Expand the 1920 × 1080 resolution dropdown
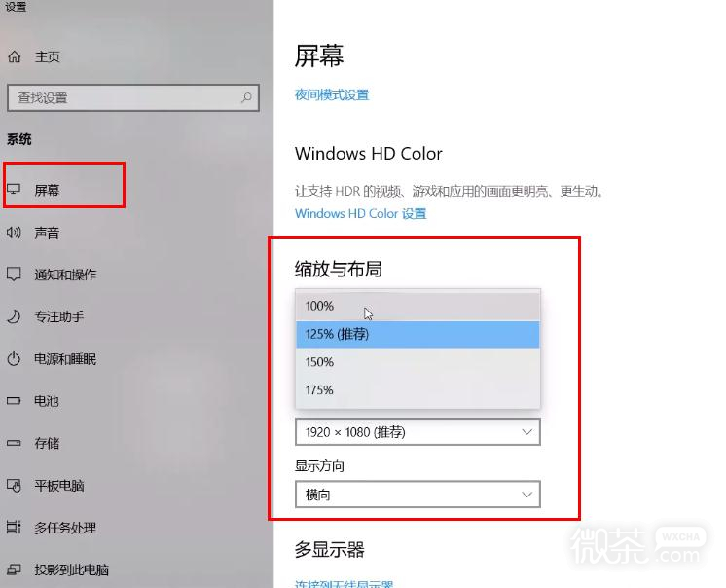Screen dimensions: 726x588 [x=417, y=432]
